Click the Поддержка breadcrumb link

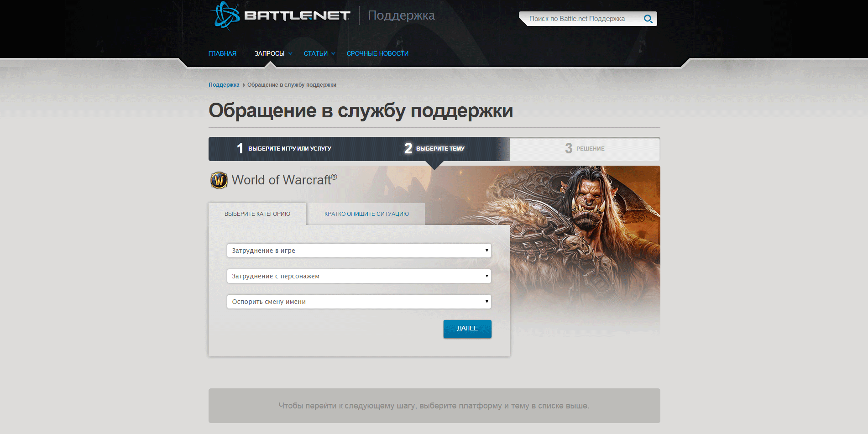point(224,85)
